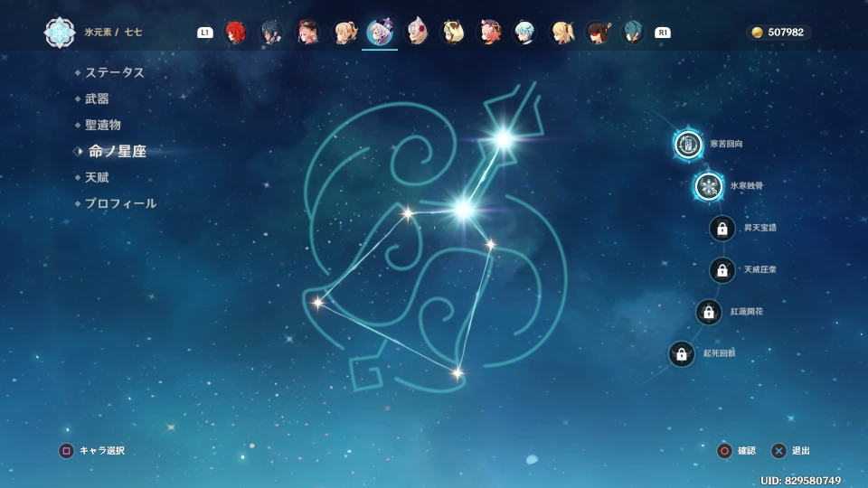Click the topmost bright star in constellation
This screenshot has height=488, width=868.
pyautogui.click(x=504, y=138)
